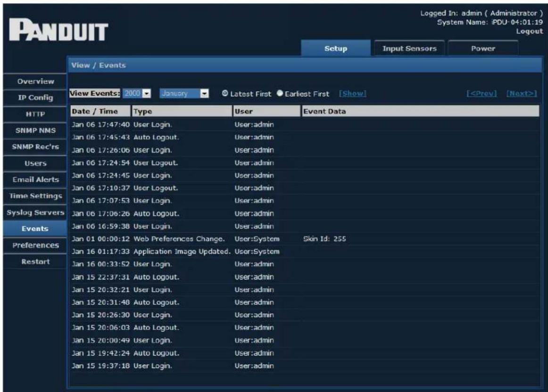
Task: Select the Jan 06 17:10:37 User Logout row
Action: click(305, 188)
